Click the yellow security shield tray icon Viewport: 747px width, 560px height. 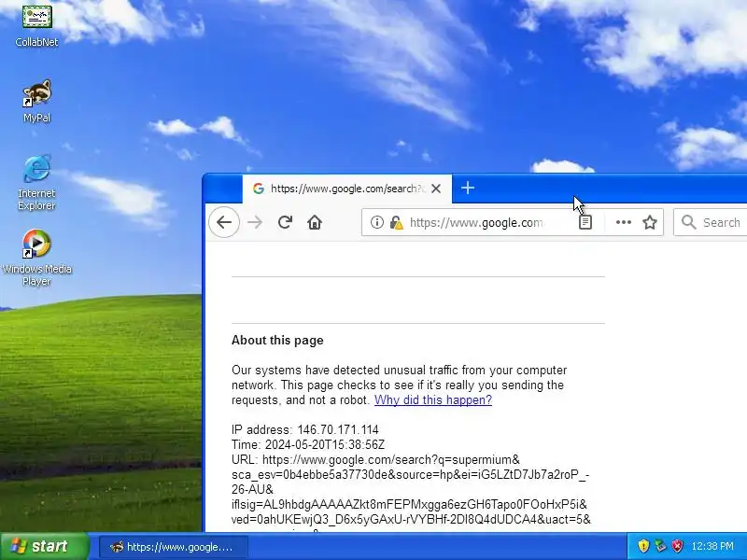coord(643,546)
